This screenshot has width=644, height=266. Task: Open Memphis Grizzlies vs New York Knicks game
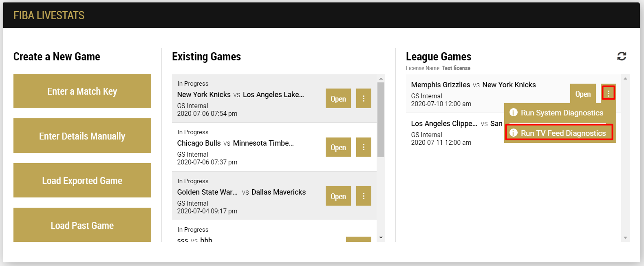click(x=582, y=94)
